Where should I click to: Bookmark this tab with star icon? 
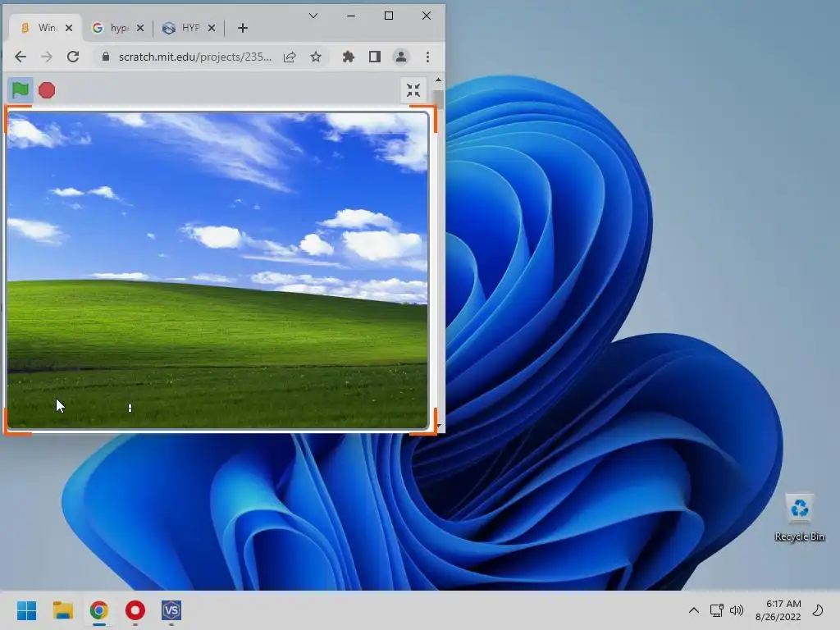(x=316, y=57)
